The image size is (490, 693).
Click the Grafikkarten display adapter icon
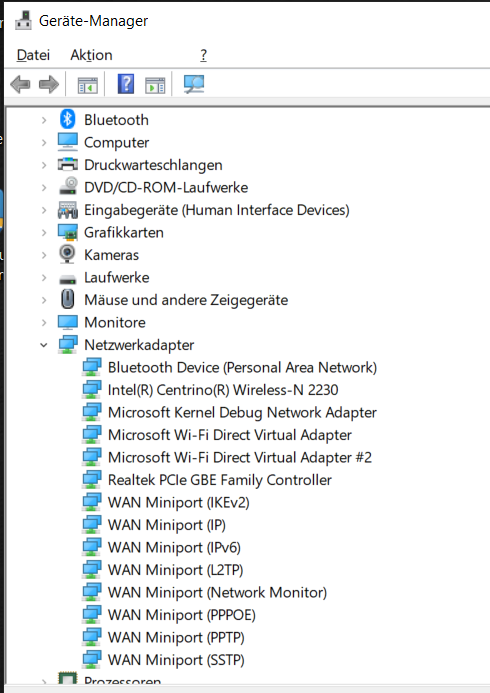click(x=68, y=232)
